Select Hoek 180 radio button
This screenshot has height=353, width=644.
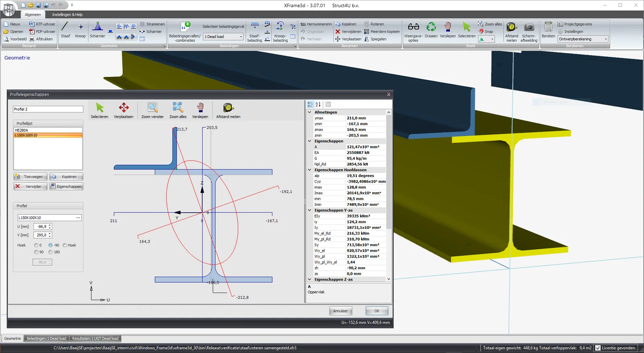[50, 252]
